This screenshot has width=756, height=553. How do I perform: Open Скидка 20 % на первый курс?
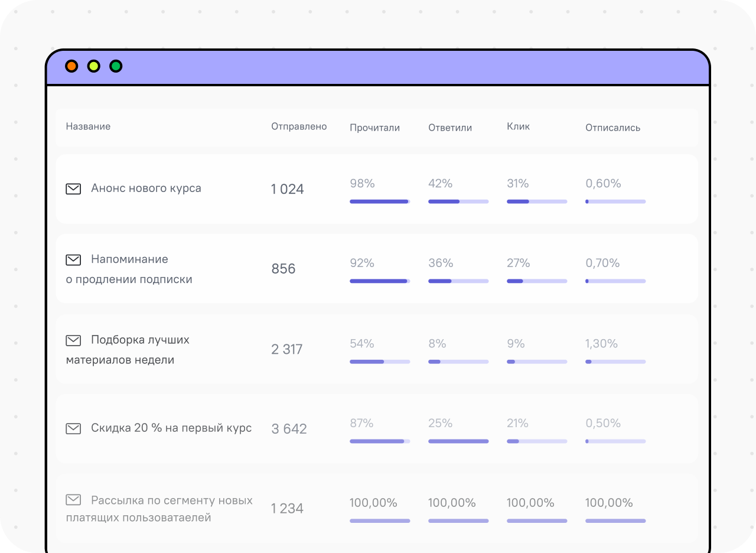click(x=171, y=428)
